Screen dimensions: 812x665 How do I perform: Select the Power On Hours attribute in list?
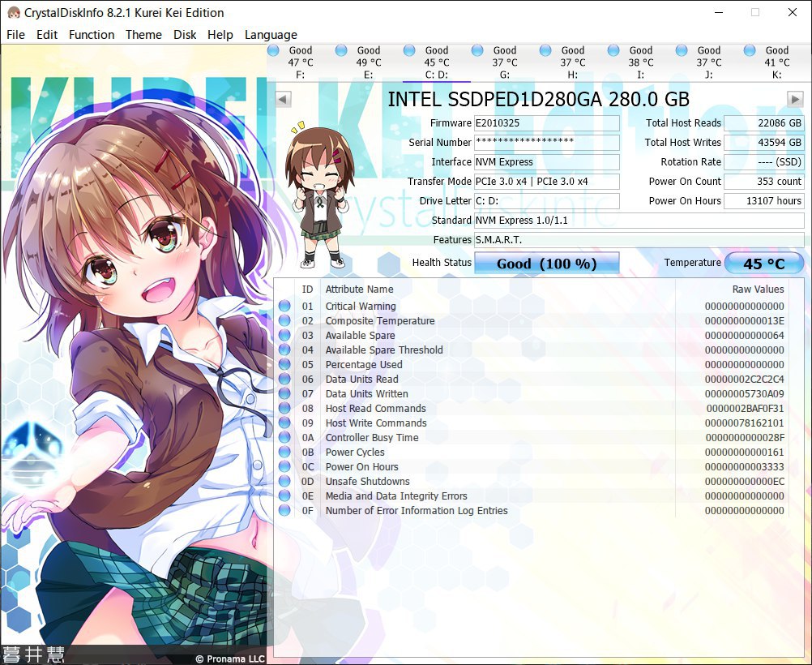tap(362, 466)
